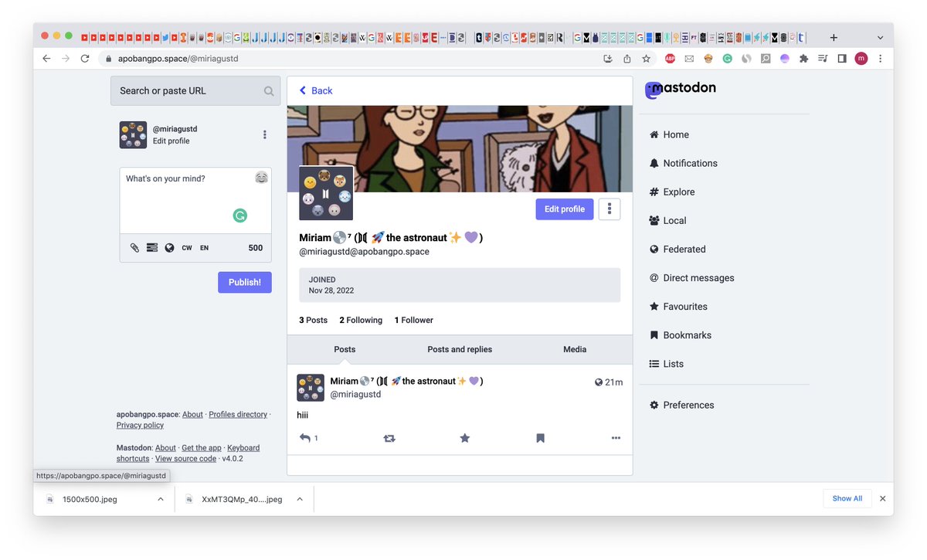Open the Favourites star icon in sidebar
This screenshot has width=927, height=560.
654,306
